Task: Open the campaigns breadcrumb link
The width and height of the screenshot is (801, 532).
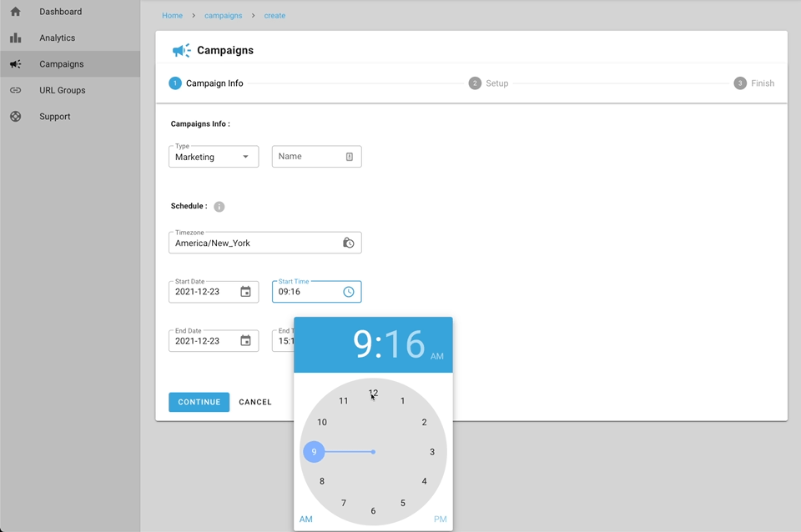Action: (223, 15)
